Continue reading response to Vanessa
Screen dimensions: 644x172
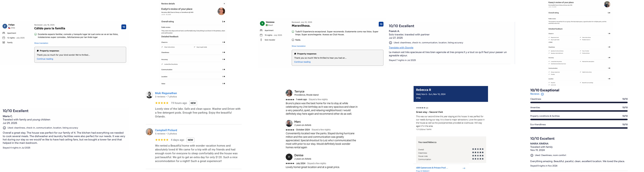pyautogui.click(x=302, y=62)
